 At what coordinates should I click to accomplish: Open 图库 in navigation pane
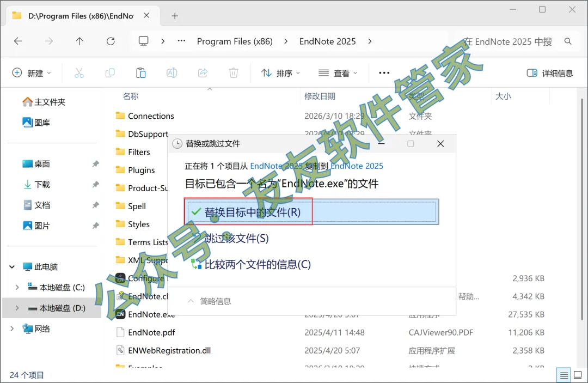point(36,123)
